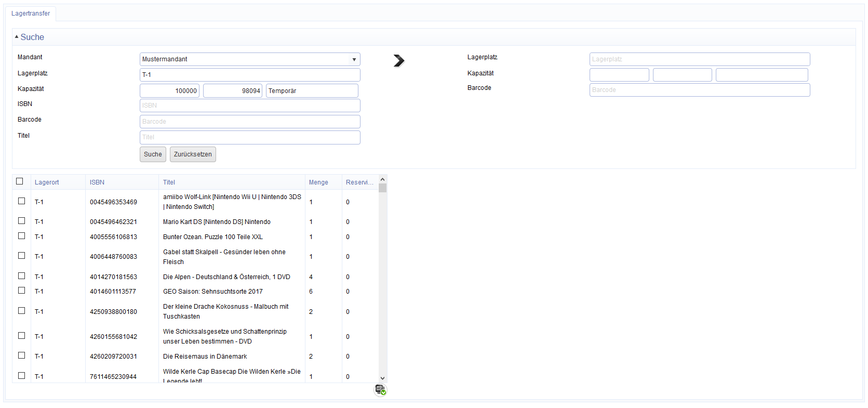The image size is (868, 408).
Task: Click the title 'Bunter Ozean. Puzzle 100 Teile XXL'
Action: click(212, 237)
